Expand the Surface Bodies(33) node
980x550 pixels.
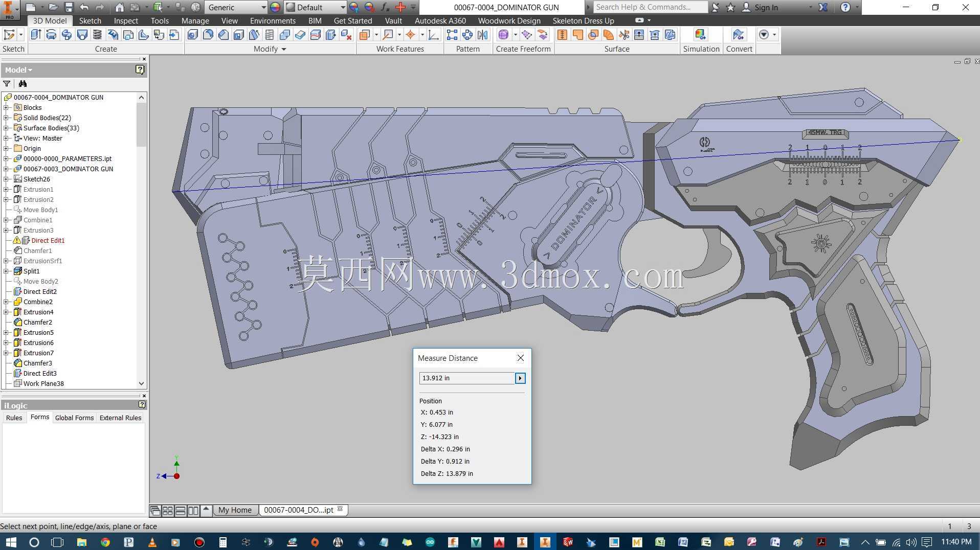6,128
